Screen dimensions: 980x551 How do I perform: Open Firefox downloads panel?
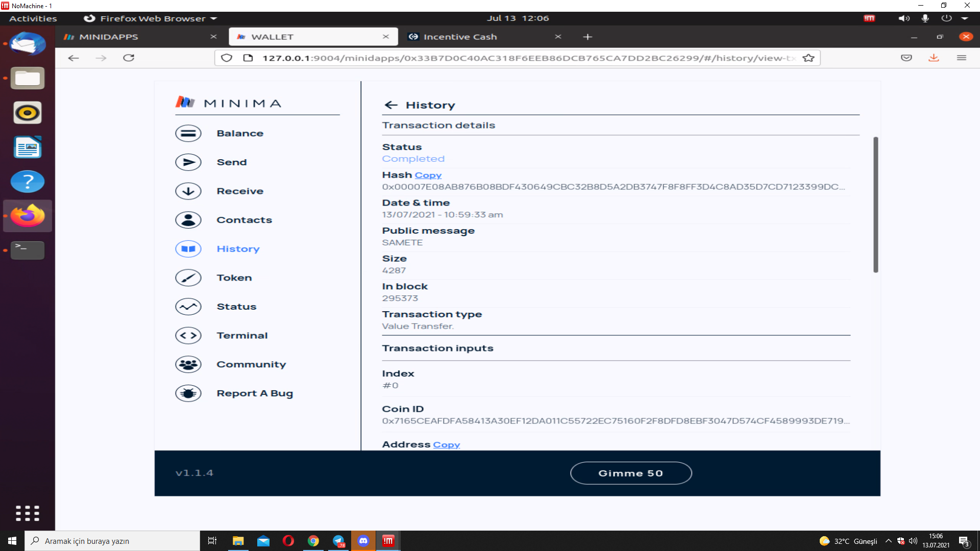point(934,58)
